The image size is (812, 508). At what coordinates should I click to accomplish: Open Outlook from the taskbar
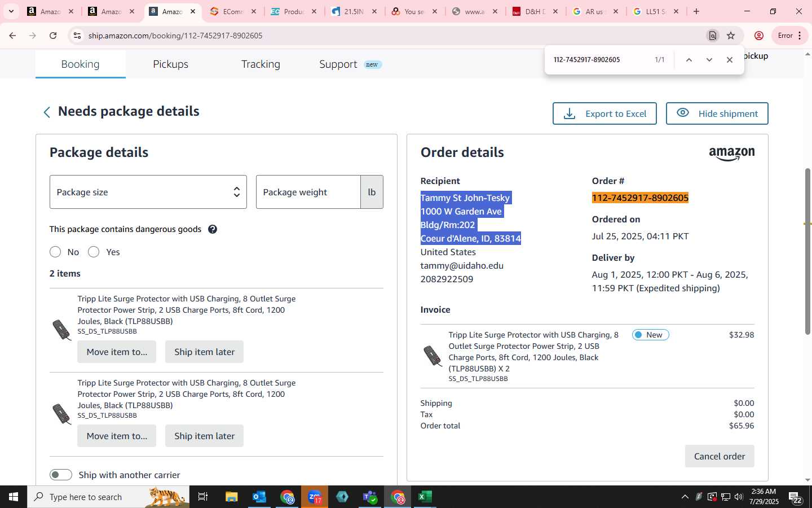pos(259,497)
